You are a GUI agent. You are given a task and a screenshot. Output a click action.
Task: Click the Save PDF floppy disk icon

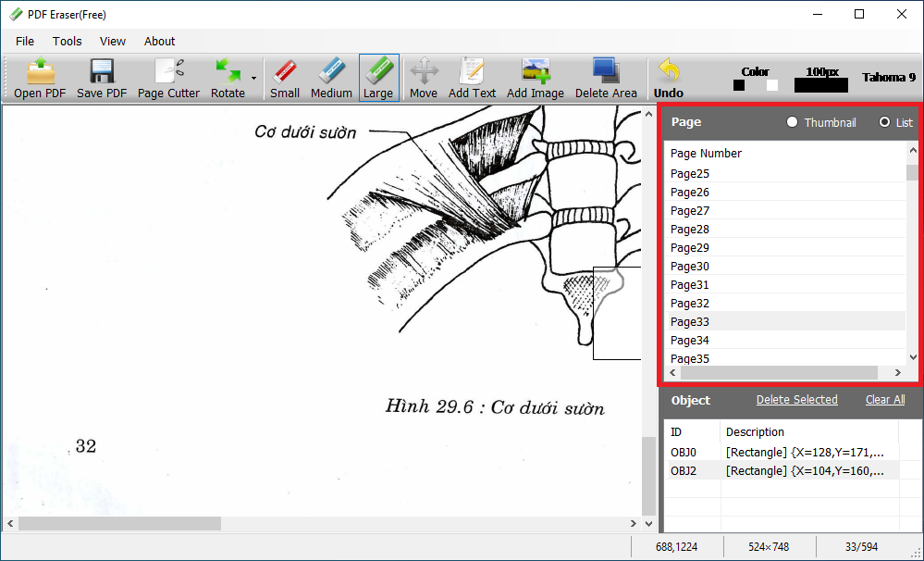coord(102,72)
